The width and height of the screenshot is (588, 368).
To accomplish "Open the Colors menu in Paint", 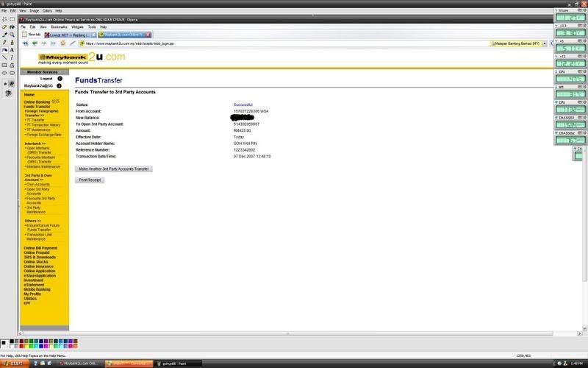I will 47,10.
